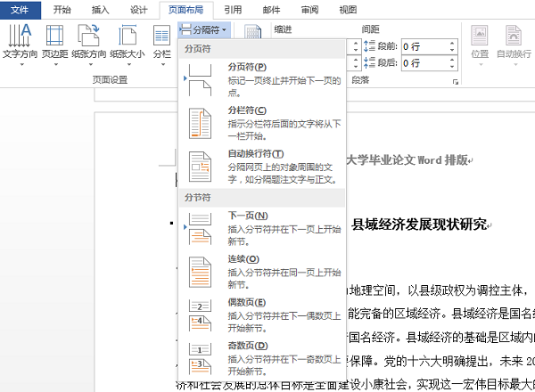Screen dimensions: 535x392
Task: Click the title 县域经济发展现状研究
Action: coord(420,225)
